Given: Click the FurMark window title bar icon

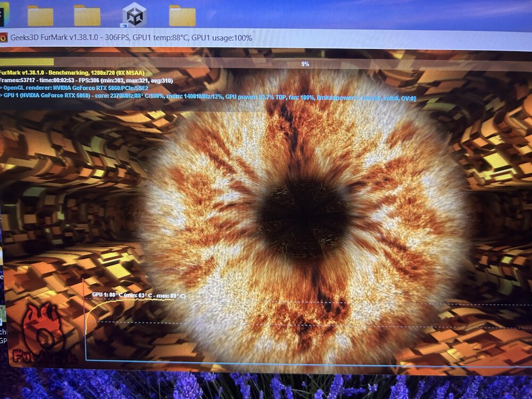Looking at the screenshot, I should [x=3, y=37].
